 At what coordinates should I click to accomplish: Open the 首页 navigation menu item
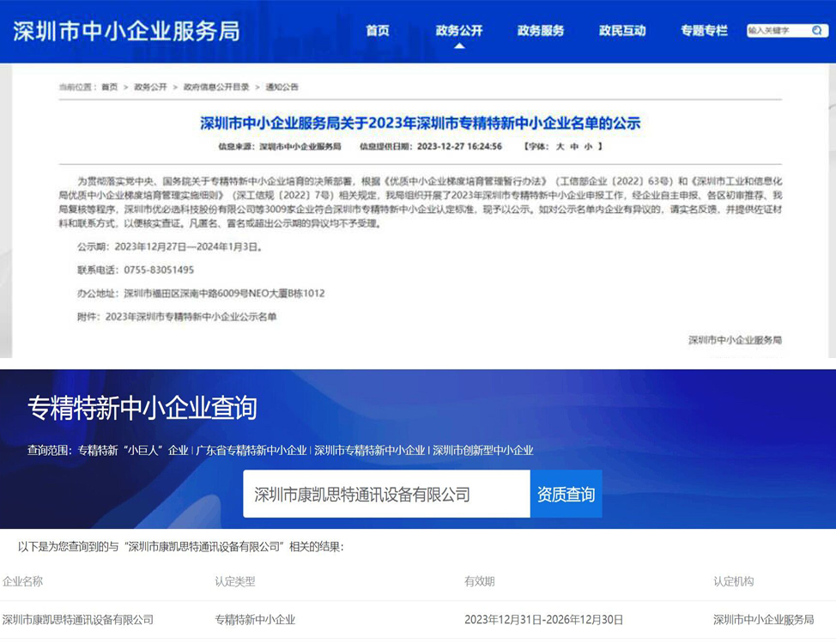tap(378, 31)
